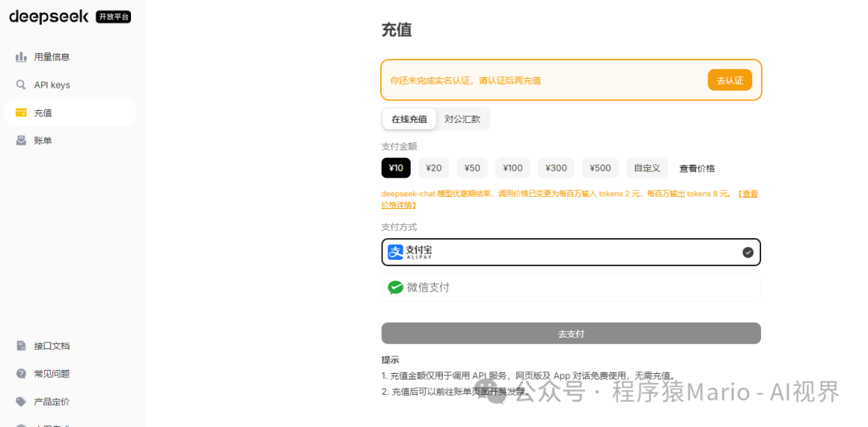Viewport: 868px width, 427px height.
Task: Select 自定义 custom amount
Action: [x=647, y=168]
